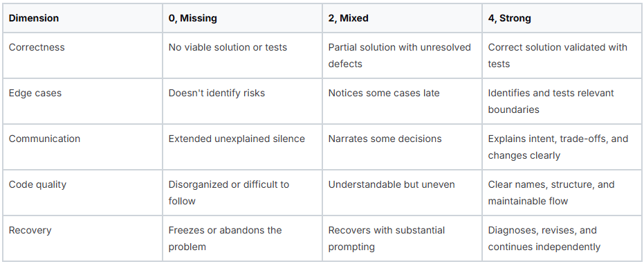This screenshot has height=264, width=644.
Task: Click the 'Doesn't identify risks' cell
Action: (242, 101)
